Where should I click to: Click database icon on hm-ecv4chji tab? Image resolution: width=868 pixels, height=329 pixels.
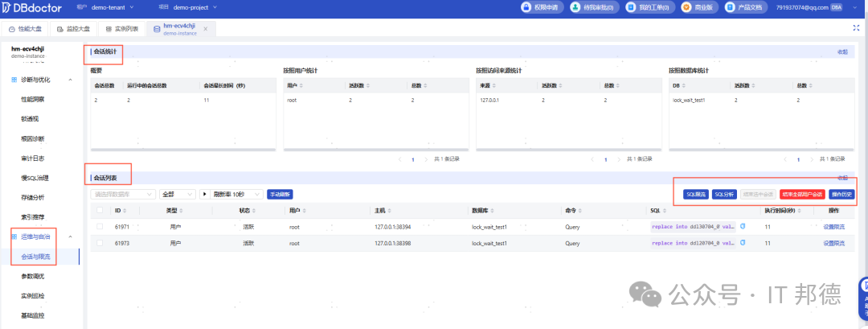tap(157, 29)
